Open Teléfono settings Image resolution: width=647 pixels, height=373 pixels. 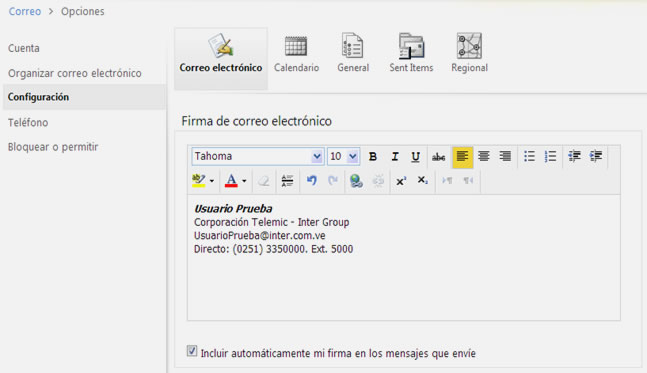28,123
